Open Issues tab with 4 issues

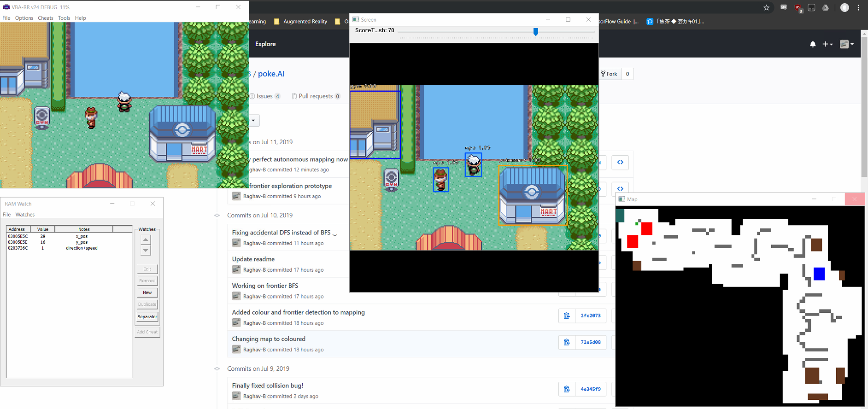(265, 96)
